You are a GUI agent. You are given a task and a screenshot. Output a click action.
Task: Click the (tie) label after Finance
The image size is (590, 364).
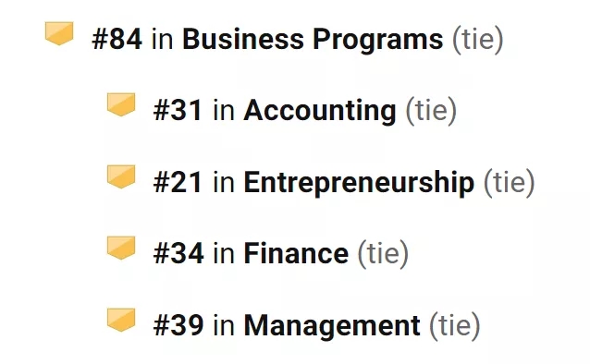(383, 254)
